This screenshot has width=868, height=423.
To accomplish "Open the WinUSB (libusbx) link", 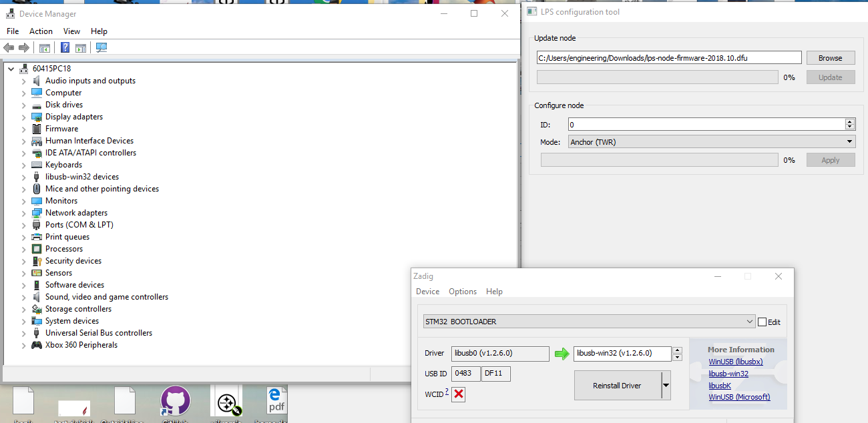I will coord(736,362).
